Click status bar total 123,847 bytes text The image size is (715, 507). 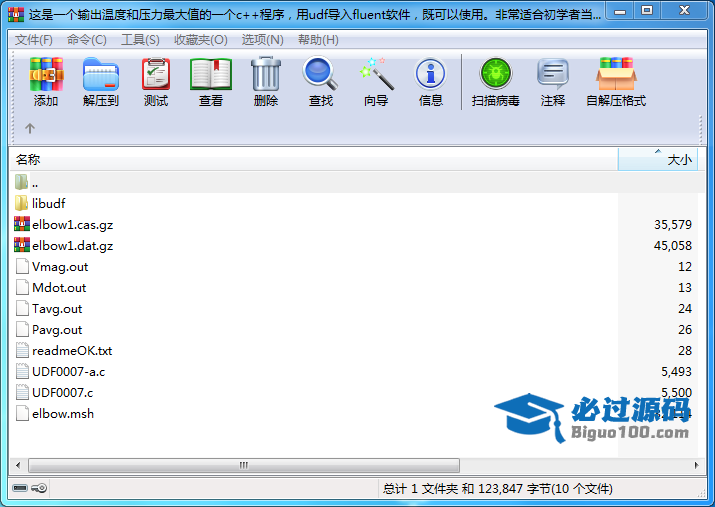click(497, 489)
